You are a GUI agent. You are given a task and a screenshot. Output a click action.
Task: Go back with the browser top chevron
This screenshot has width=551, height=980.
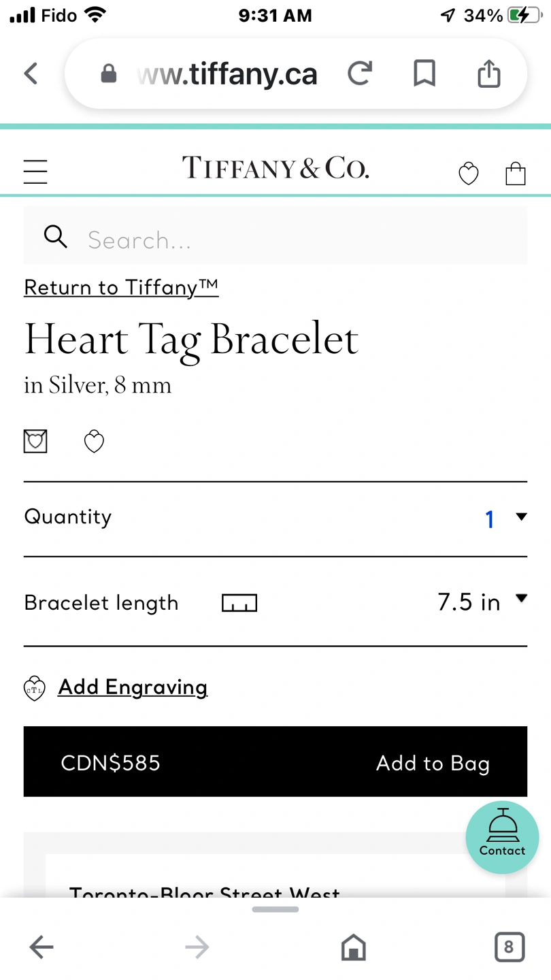31,73
